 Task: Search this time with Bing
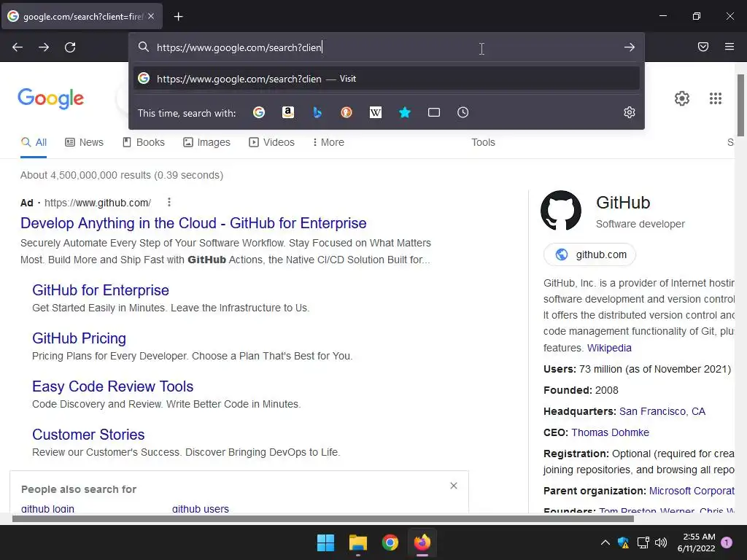tap(317, 112)
